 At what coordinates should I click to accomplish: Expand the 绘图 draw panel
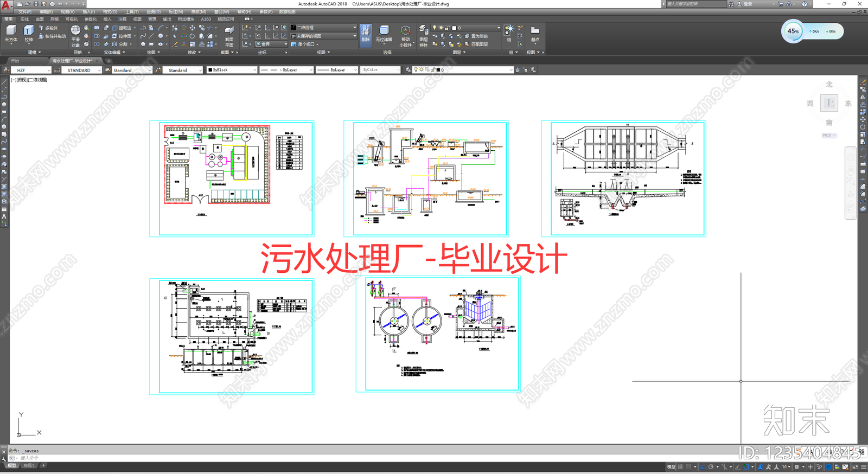[154, 53]
